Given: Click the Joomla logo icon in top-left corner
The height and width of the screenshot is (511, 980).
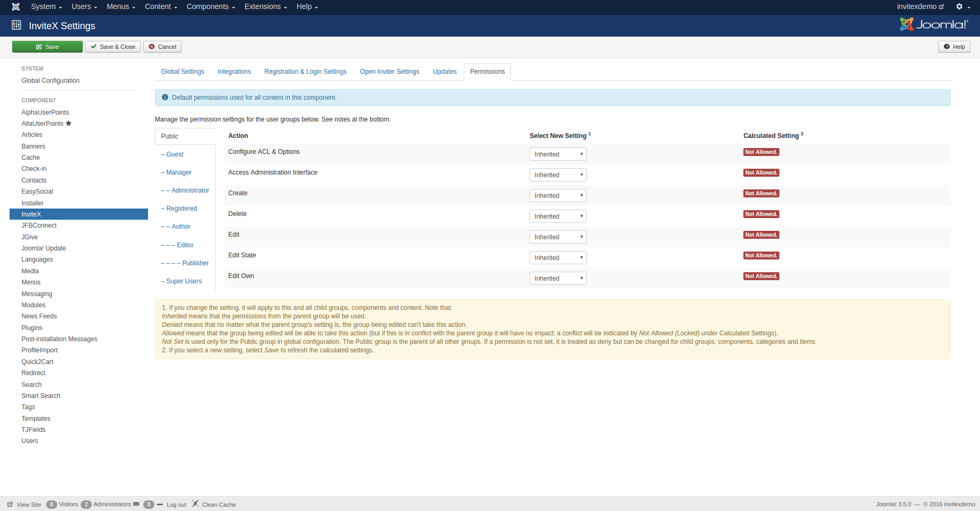Looking at the screenshot, I should pos(16,6).
